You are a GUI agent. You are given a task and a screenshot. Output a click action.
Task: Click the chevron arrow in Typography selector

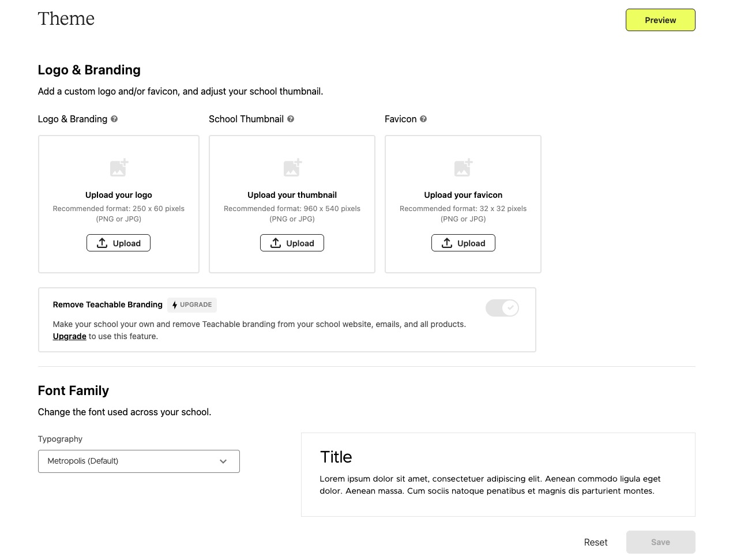click(x=223, y=461)
